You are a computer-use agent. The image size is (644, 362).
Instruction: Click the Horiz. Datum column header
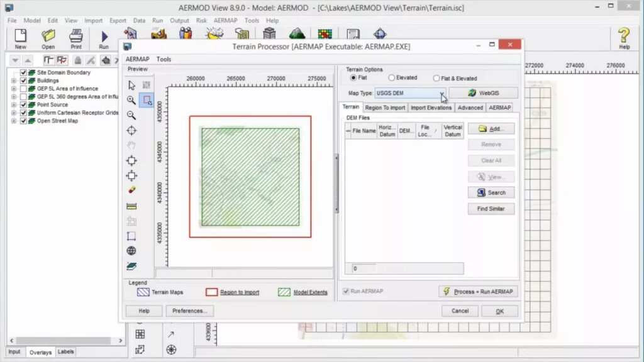[387, 131]
